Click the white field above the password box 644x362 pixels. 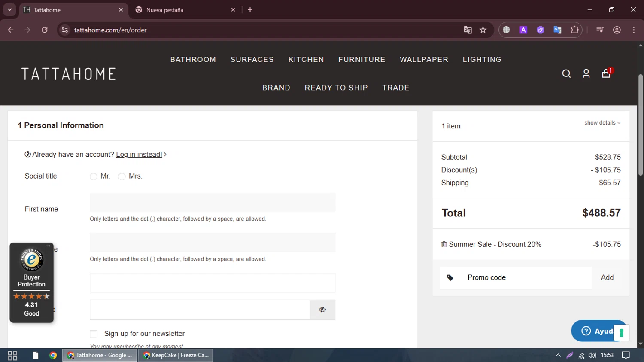213,283
